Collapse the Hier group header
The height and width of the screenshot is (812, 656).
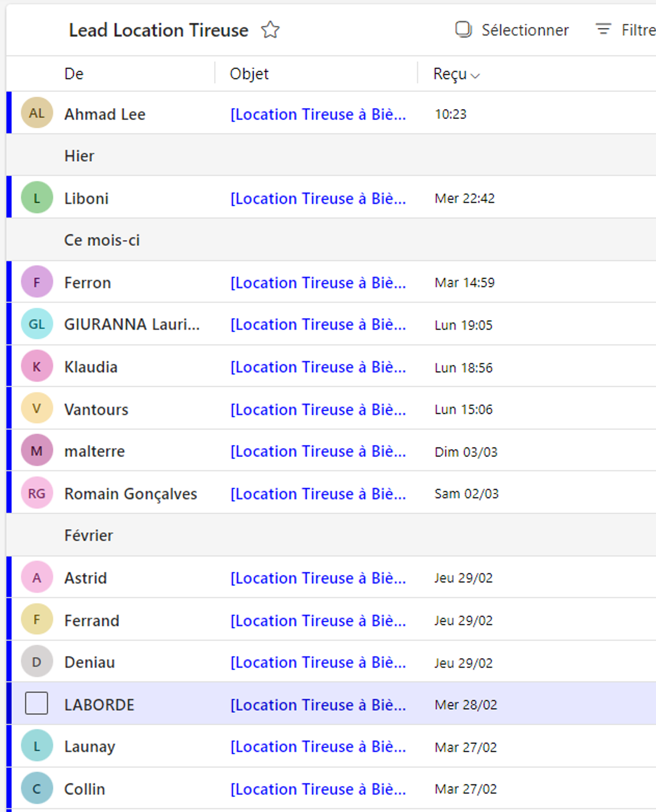coord(79,156)
